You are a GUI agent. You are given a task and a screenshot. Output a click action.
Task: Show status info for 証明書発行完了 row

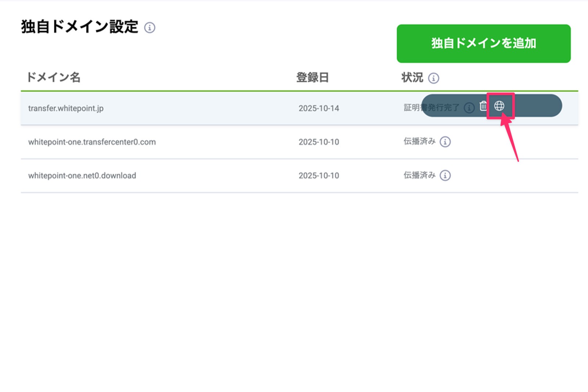tap(469, 108)
